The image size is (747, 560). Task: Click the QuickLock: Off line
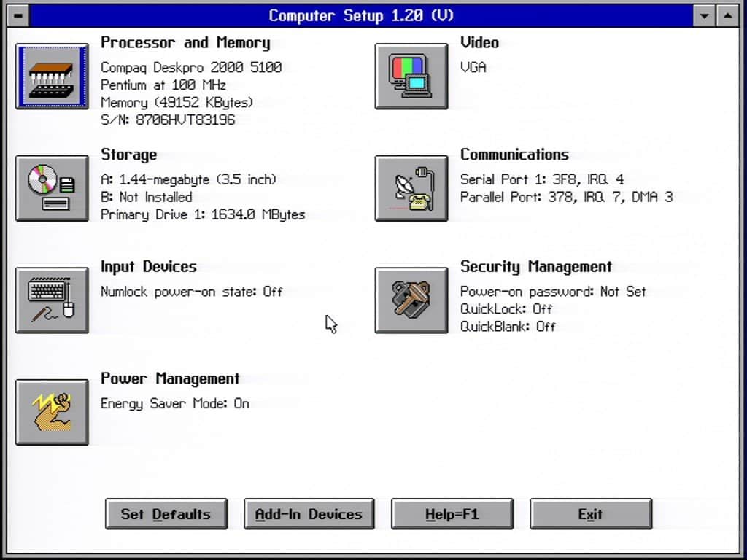tap(506, 309)
